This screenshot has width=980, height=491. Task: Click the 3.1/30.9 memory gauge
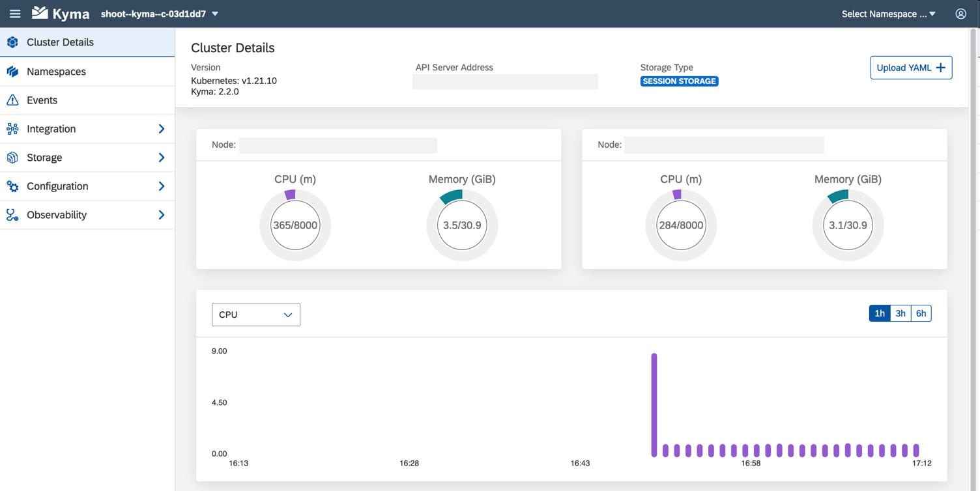pyautogui.click(x=848, y=225)
